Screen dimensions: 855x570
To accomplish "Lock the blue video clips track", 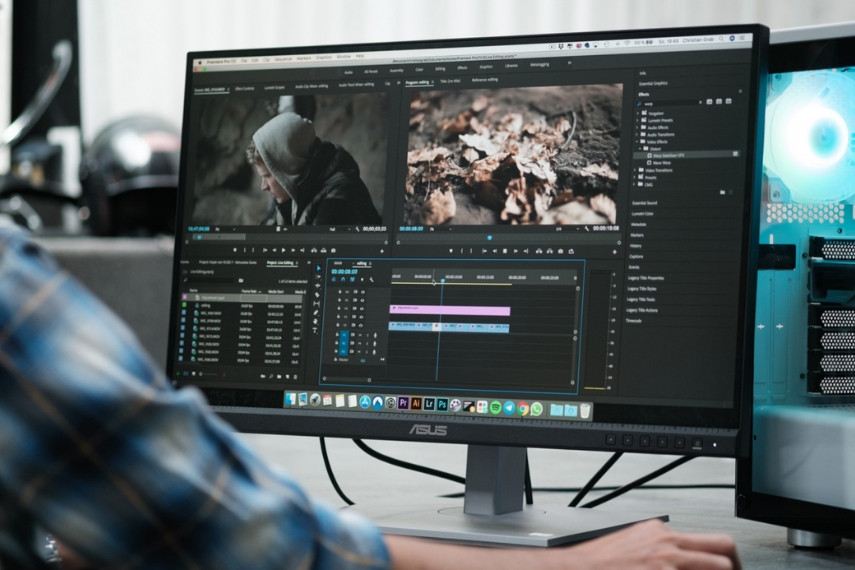I will click(x=338, y=325).
